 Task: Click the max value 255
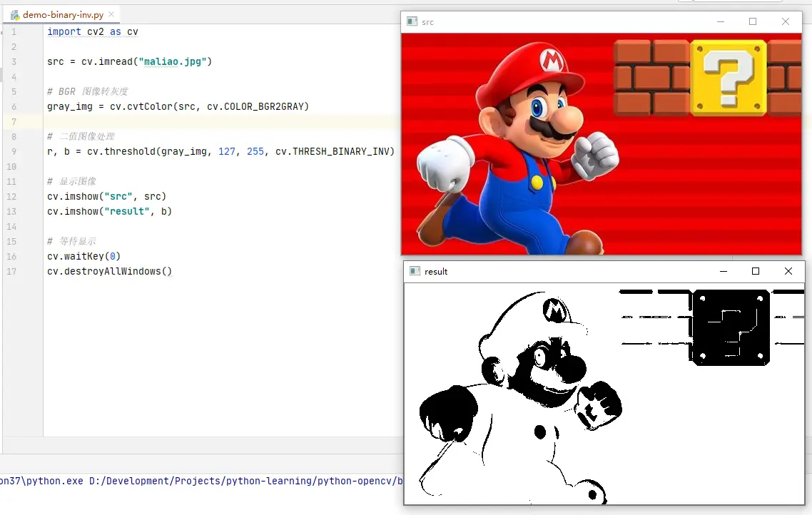point(255,152)
